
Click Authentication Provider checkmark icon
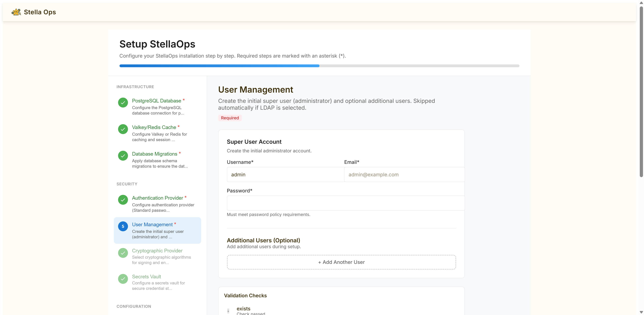pyautogui.click(x=123, y=200)
